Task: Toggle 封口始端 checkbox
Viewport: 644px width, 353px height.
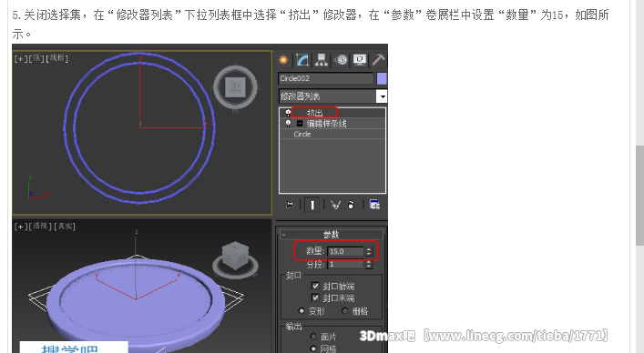Action: 315,286
